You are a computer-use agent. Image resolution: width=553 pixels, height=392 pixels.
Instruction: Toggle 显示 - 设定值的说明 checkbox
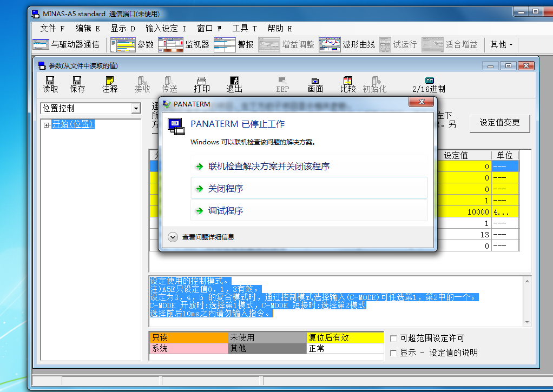click(394, 353)
